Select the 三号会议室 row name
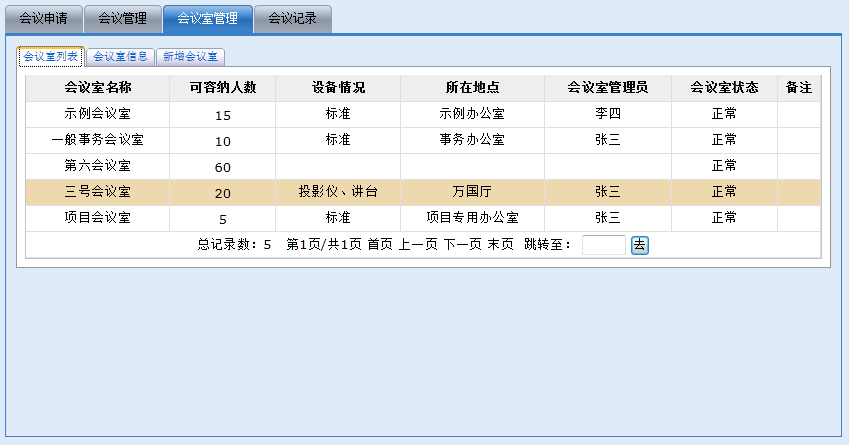This screenshot has width=849, height=445. 97,192
